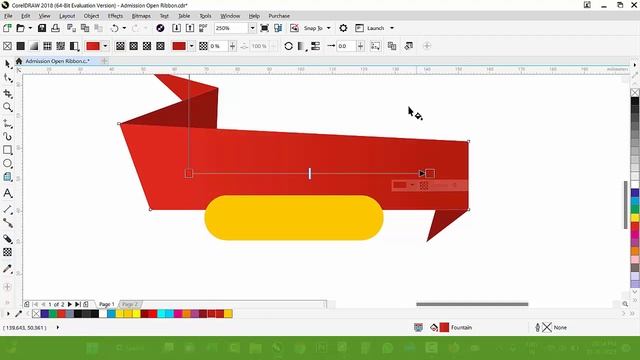Screen dimensions: 640x360
Task: Click the gradient midpoint slider handle
Action: pyautogui.click(x=310, y=173)
